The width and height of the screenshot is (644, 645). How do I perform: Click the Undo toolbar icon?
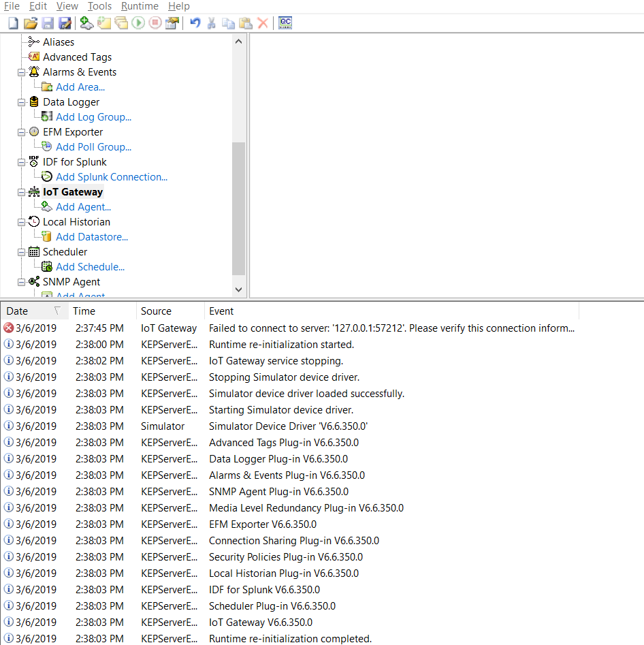[195, 22]
